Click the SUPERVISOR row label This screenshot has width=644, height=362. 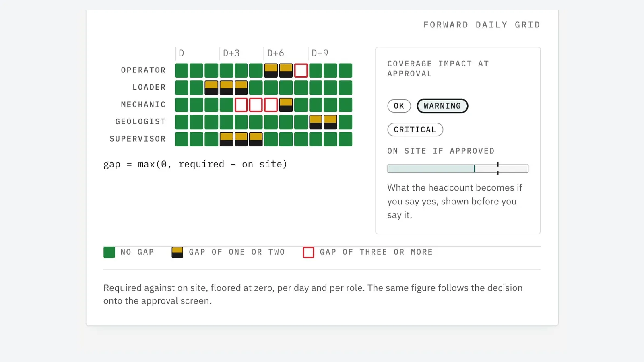[138, 139]
